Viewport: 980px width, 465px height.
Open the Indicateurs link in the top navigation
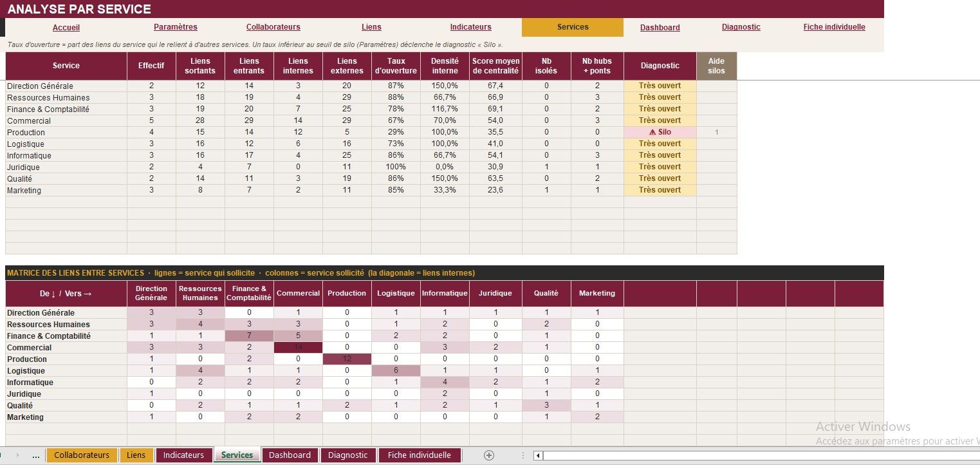470,27
